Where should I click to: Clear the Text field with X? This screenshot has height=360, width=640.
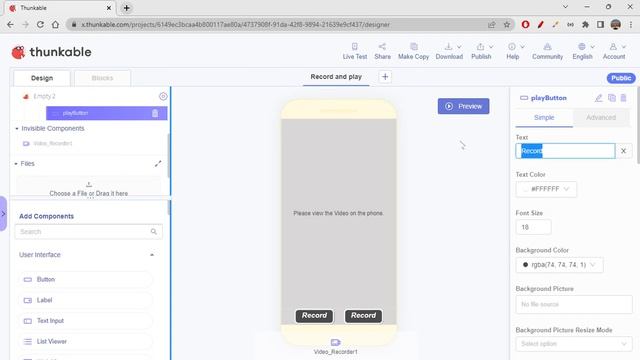pyautogui.click(x=623, y=151)
